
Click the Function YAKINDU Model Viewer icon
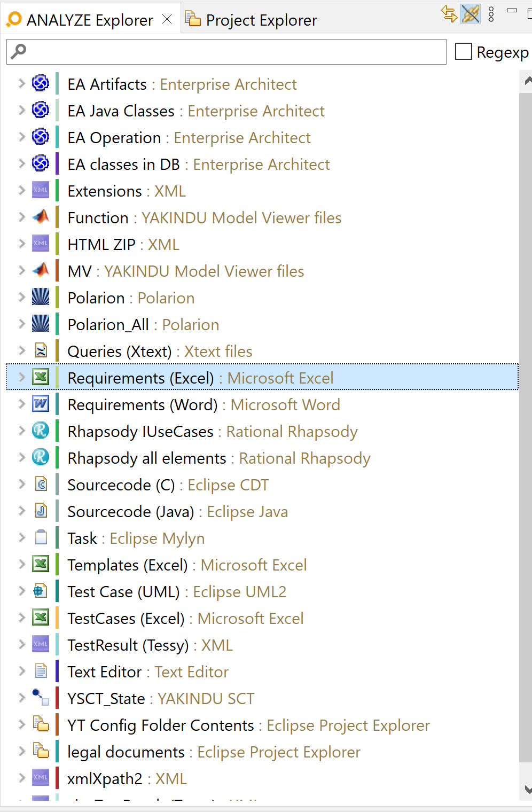point(41,217)
